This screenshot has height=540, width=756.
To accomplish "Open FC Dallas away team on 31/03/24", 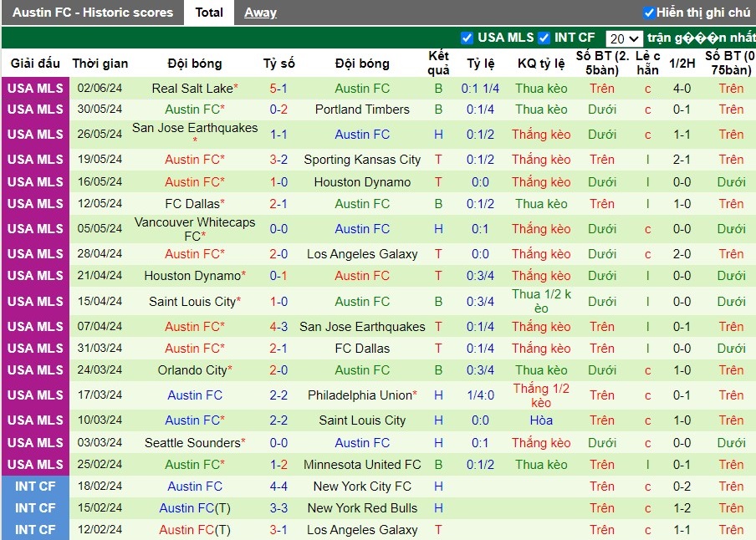I will (362, 349).
